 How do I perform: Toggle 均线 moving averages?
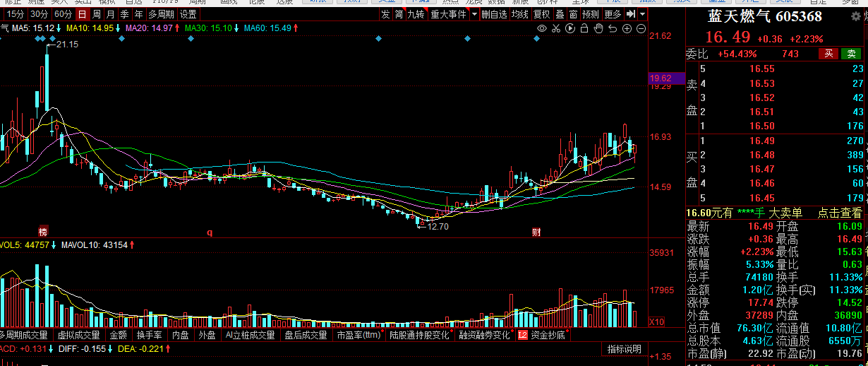tap(520, 14)
